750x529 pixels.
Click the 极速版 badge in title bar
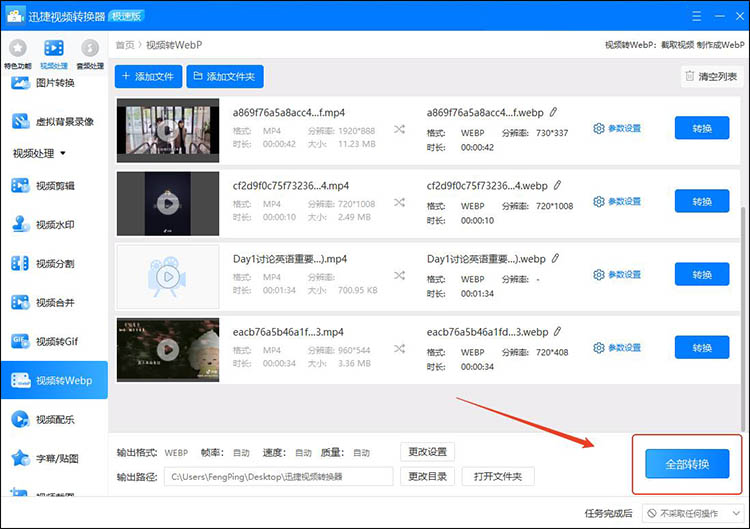(x=126, y=16)
